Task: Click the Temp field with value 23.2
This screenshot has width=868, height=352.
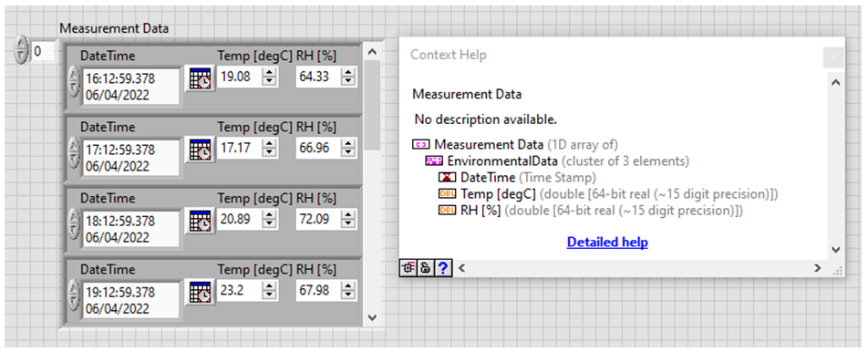Action: [x=239, y=290]
